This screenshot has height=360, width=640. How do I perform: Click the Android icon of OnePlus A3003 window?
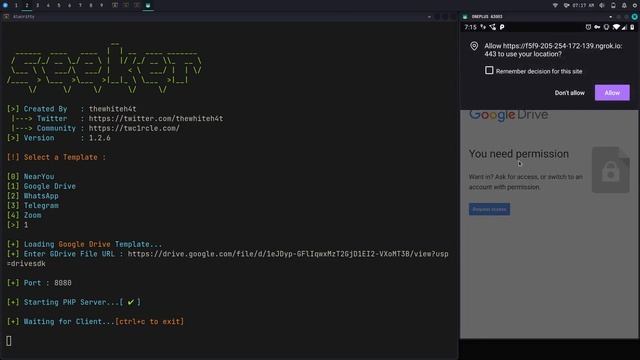coord(465,17)
